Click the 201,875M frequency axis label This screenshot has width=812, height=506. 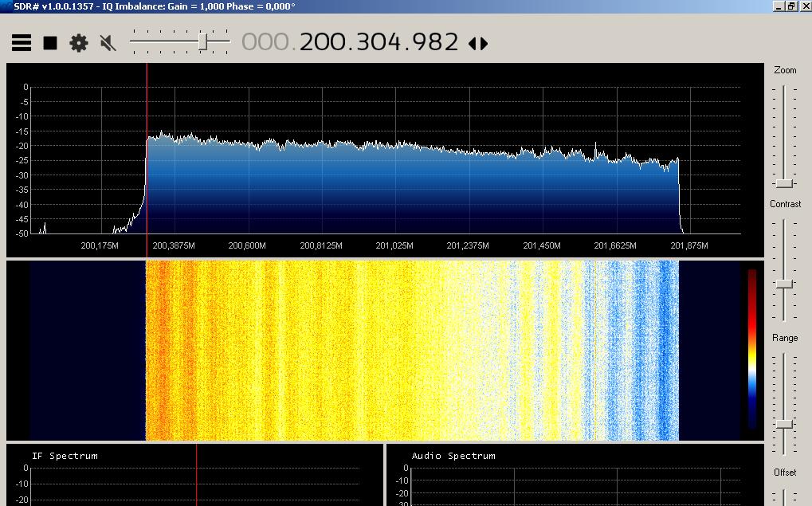pos(689,245)
